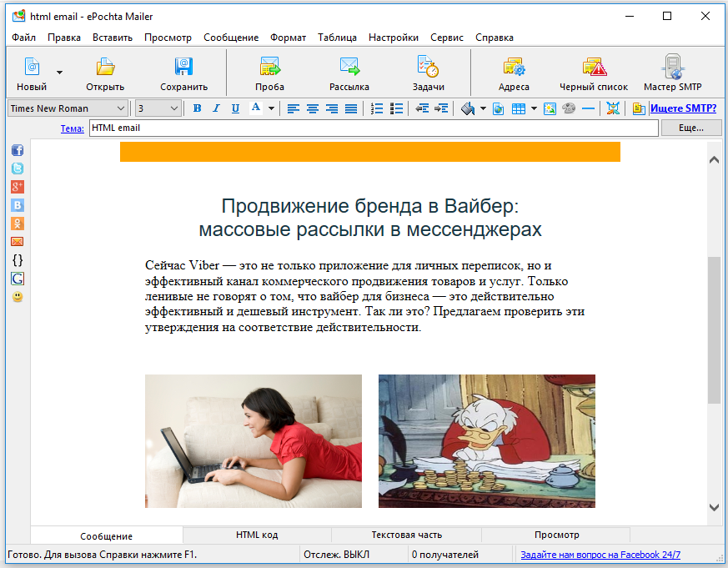The image size is (728, 568).
Task: Toggle bulleted list formatting
Action: coord(396,108)
